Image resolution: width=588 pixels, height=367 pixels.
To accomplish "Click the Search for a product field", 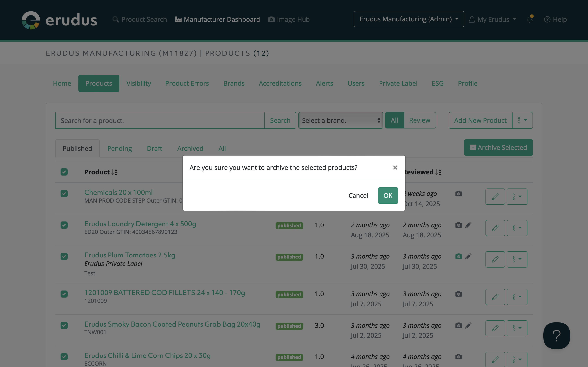I will click(160, 120).
